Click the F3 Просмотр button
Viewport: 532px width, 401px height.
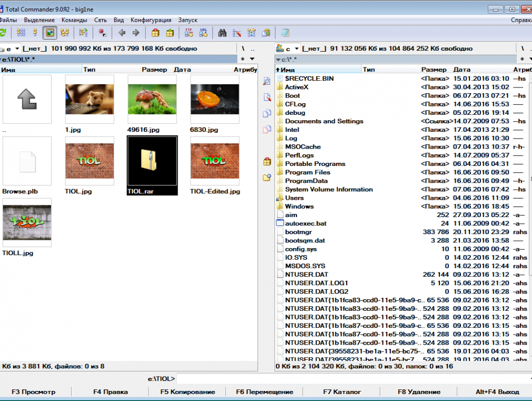pyautogui.click(x=33, y=392)
